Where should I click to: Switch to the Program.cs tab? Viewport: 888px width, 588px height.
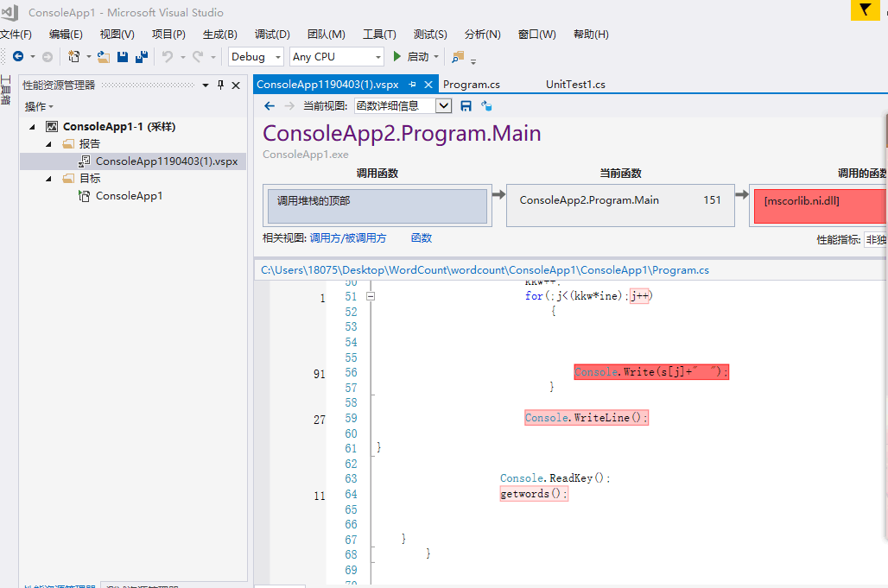(x=472, y=85)
